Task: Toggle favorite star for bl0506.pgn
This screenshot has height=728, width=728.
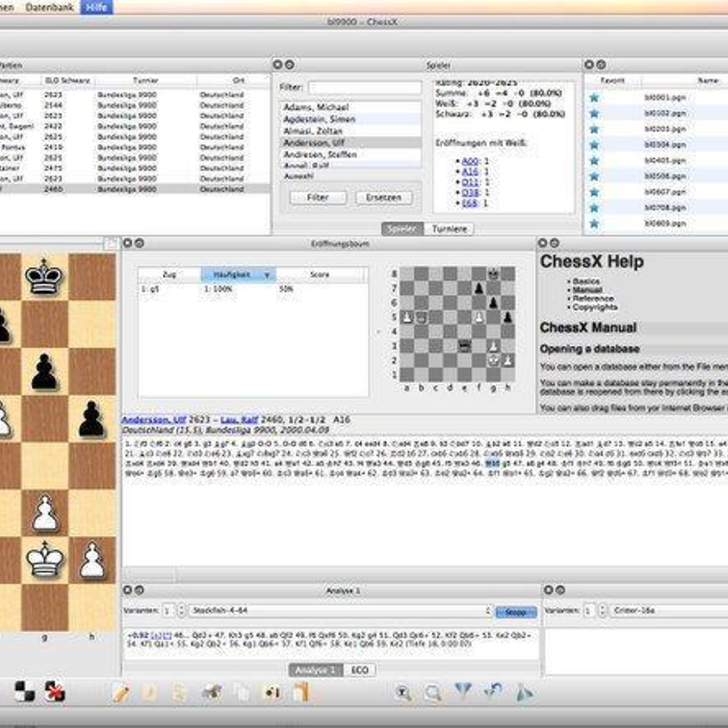Action: 594,176
